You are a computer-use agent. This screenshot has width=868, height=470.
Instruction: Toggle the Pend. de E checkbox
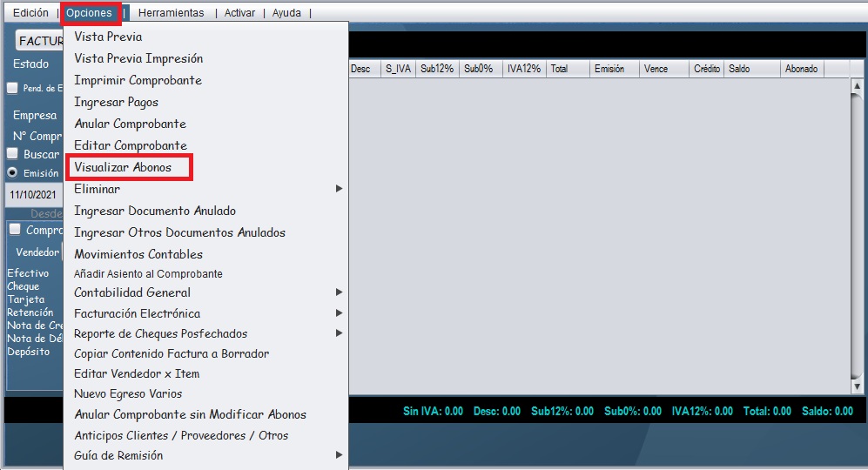coord(12,88)
